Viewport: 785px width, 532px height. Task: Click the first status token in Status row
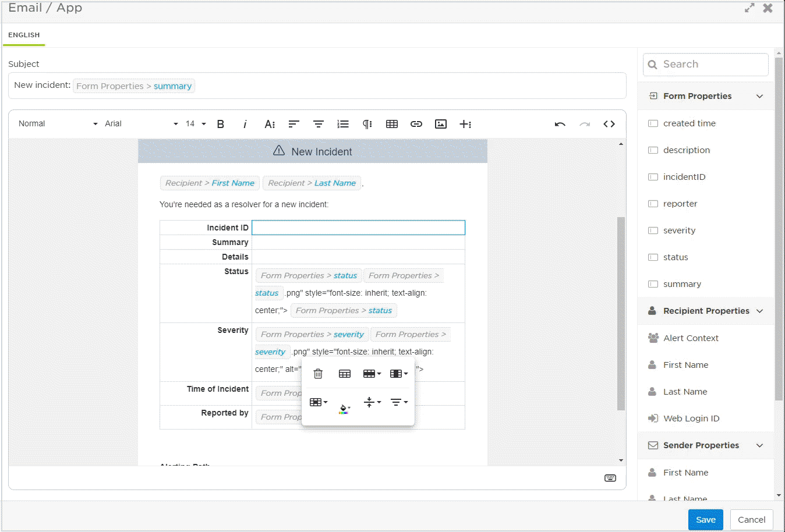click(309, 276)
